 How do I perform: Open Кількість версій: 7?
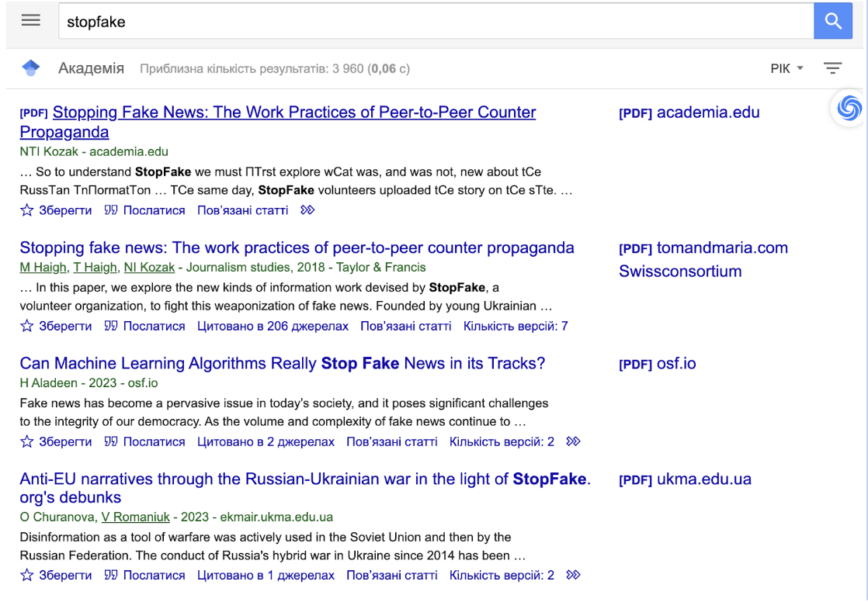pyautogui.click(x=516, y=326)
